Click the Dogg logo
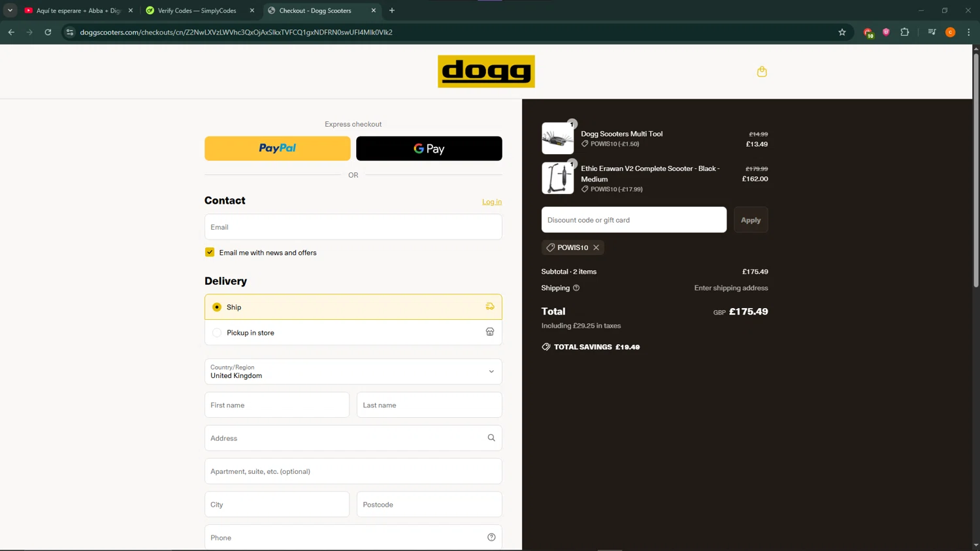The image size is (980, 551). tap(486, 71)
